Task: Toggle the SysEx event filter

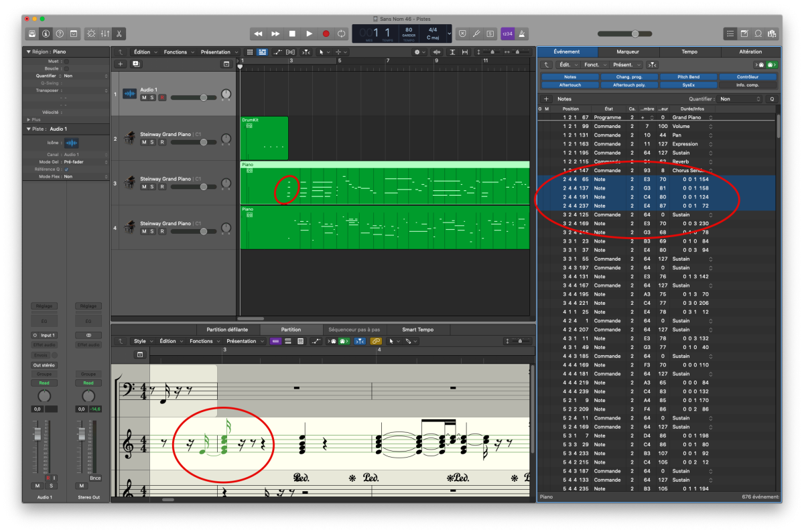Action: [688, 85]
